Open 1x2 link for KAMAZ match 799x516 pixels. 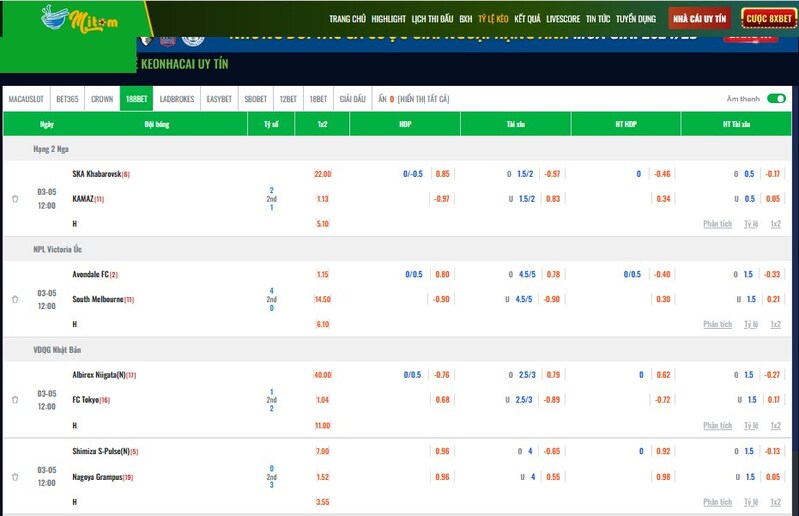point(775,224)
